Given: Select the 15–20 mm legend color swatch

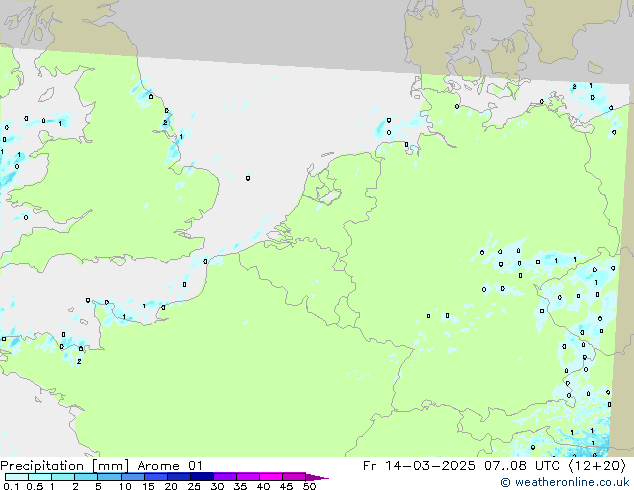Looking at the screenshot, I should click(x=156, y=477).
